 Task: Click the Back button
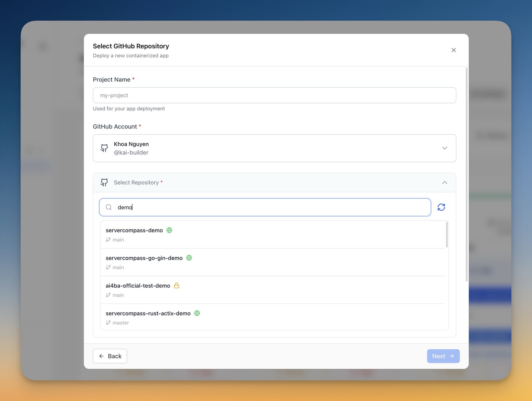[x=110, y=356]
